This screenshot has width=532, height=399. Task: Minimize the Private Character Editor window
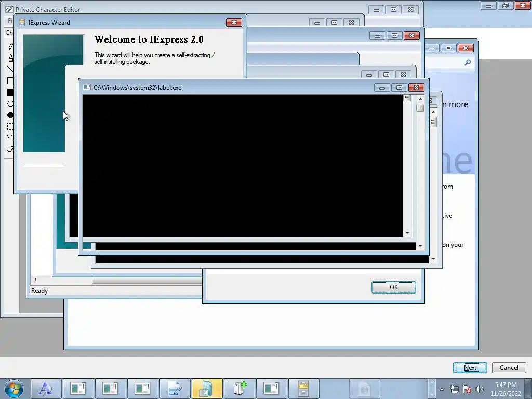pyautogui.click(x=376, y=10)
